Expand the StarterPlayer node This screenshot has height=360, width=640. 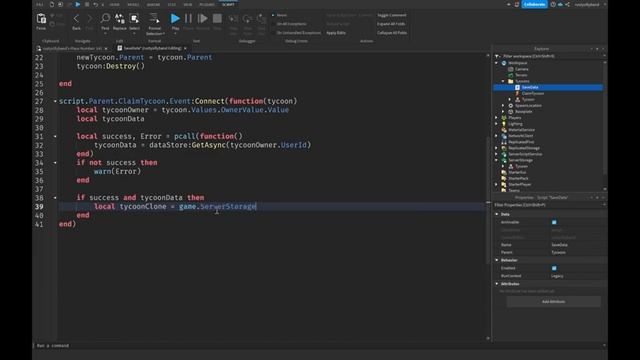(497, 184)
